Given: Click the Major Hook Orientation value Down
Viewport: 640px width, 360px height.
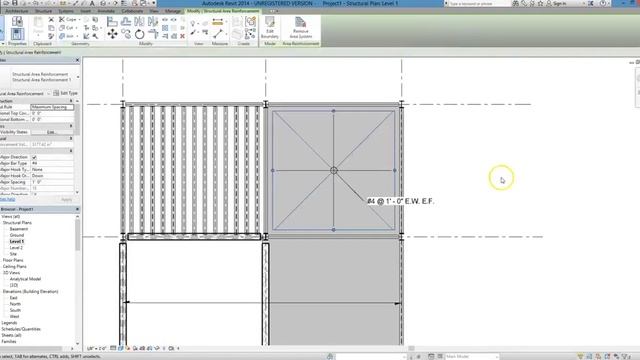Looking at the screenshot, I should click(x=52, y=176).
